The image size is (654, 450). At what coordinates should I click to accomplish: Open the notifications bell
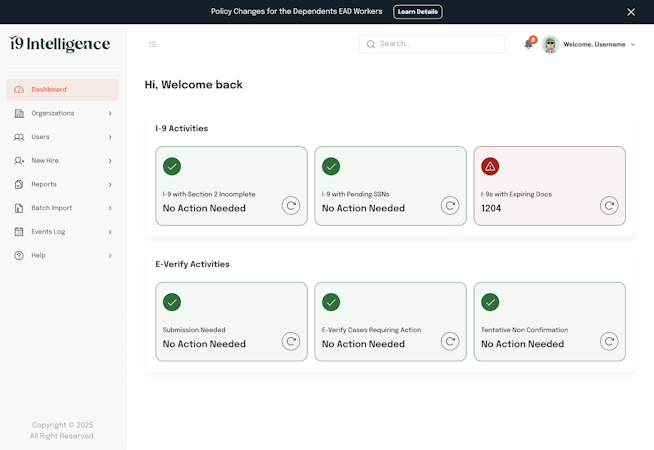[529, 44]
